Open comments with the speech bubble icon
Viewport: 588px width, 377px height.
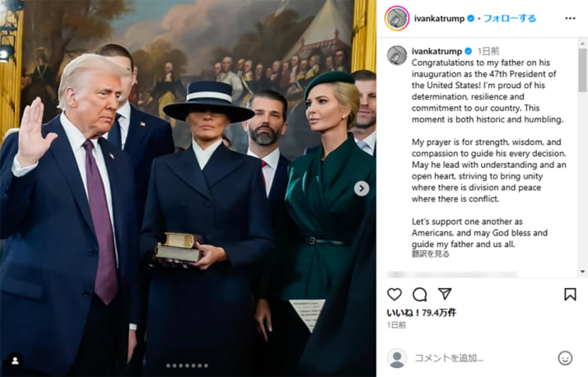(420, 294)
